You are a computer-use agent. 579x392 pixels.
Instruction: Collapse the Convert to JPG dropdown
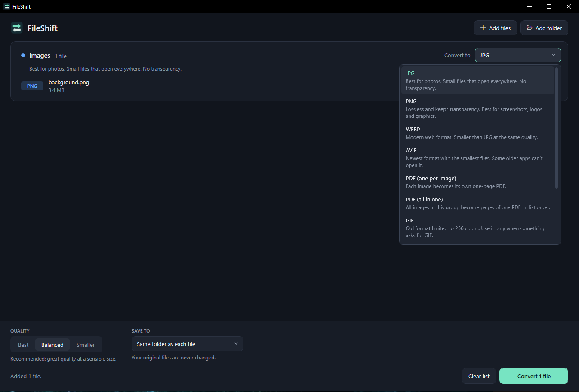point(518,55)
